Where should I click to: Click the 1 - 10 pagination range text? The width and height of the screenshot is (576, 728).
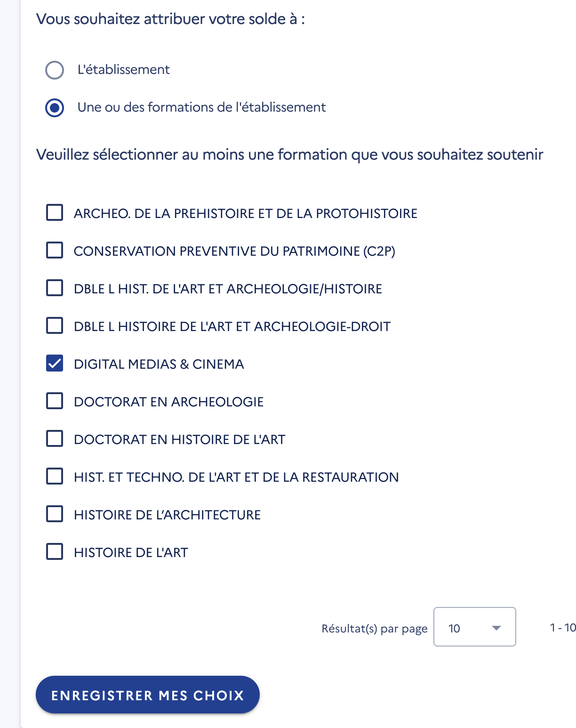562,628
